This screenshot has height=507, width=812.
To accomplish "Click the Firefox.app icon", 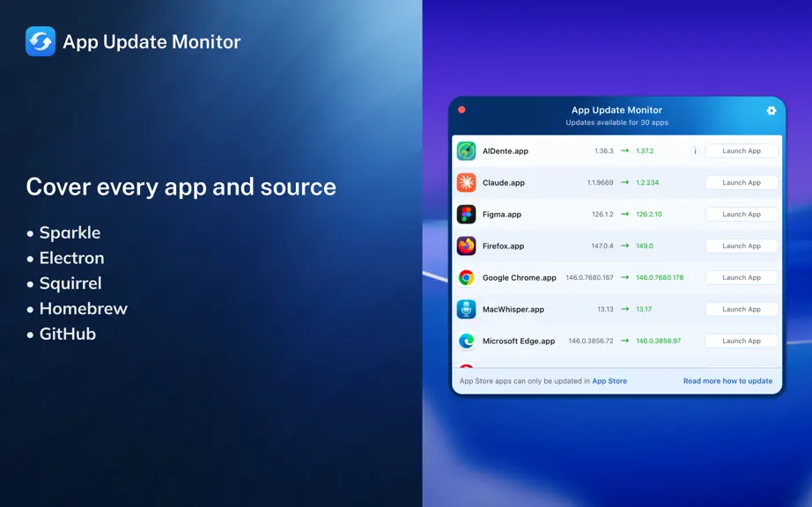I will tap(466, 246).
